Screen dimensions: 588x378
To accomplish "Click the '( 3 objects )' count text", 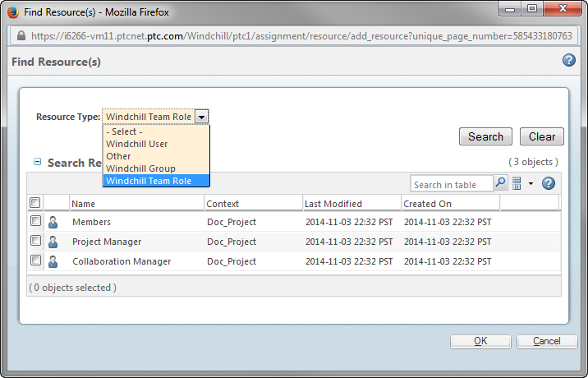I will pyautogui.click(x=533, y=162).
